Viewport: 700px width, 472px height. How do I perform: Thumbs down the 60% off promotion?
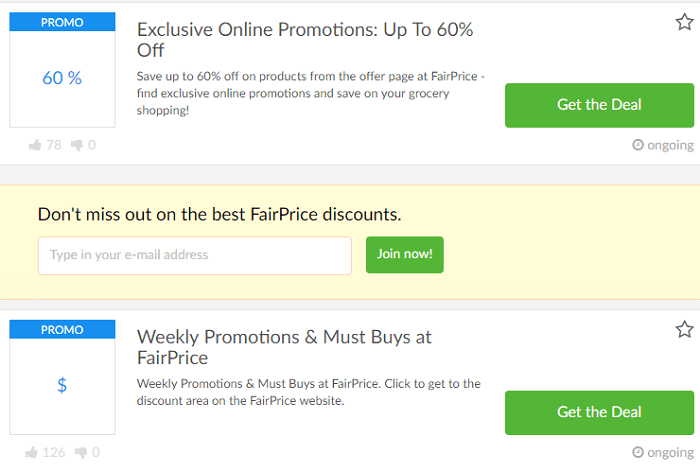click(x=79, y=145)
